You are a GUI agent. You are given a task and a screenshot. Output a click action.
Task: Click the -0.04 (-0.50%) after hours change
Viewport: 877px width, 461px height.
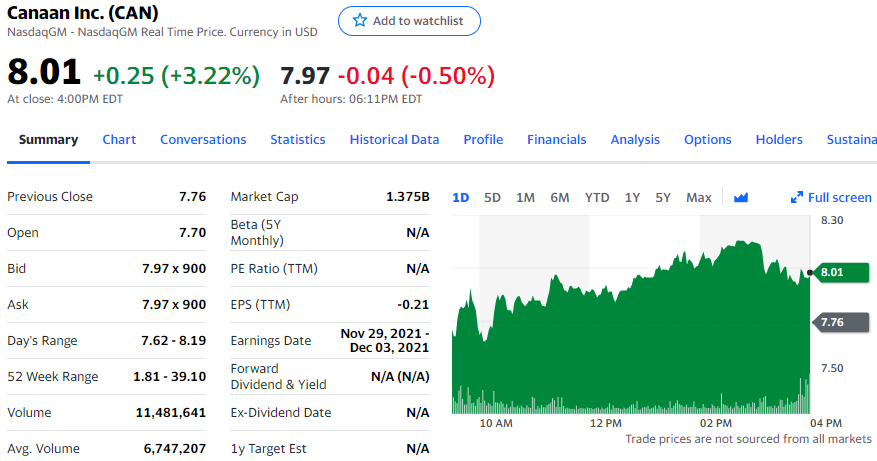point(417,76)
